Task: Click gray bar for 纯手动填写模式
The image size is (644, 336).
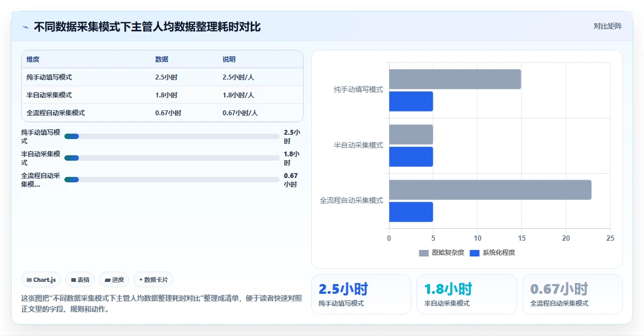Action: (x=455, y=80)
